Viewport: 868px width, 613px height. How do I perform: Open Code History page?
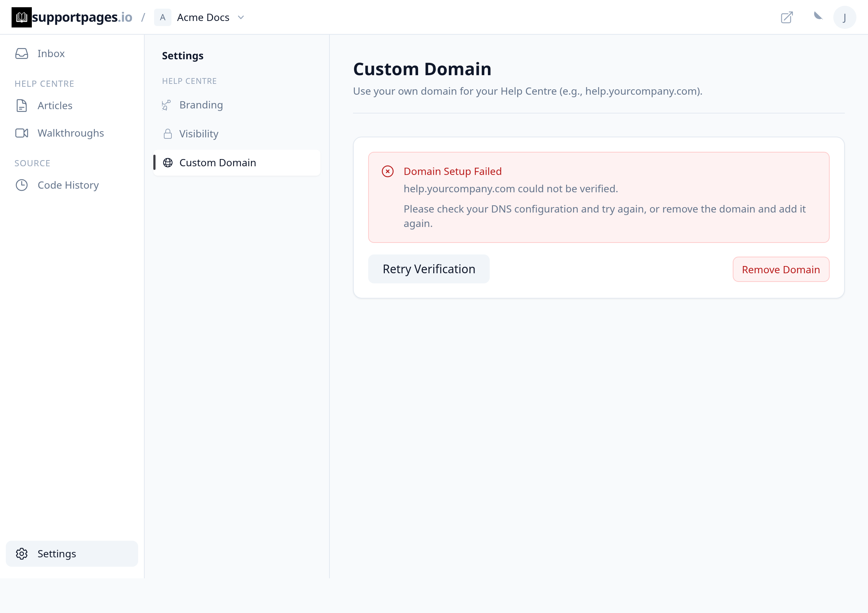tap(72, 185)
